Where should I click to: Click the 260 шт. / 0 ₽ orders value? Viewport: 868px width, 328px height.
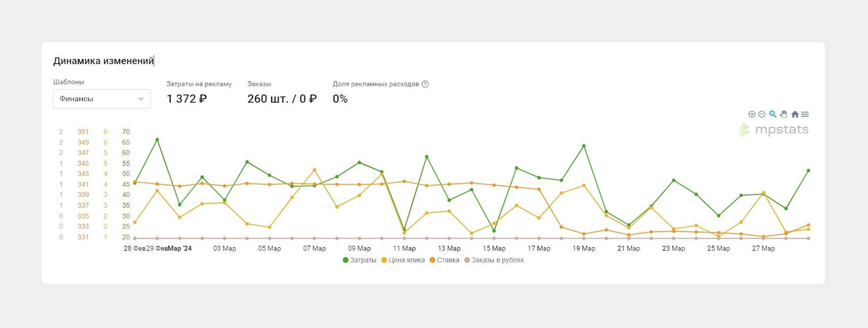click(x=282, y=99)
